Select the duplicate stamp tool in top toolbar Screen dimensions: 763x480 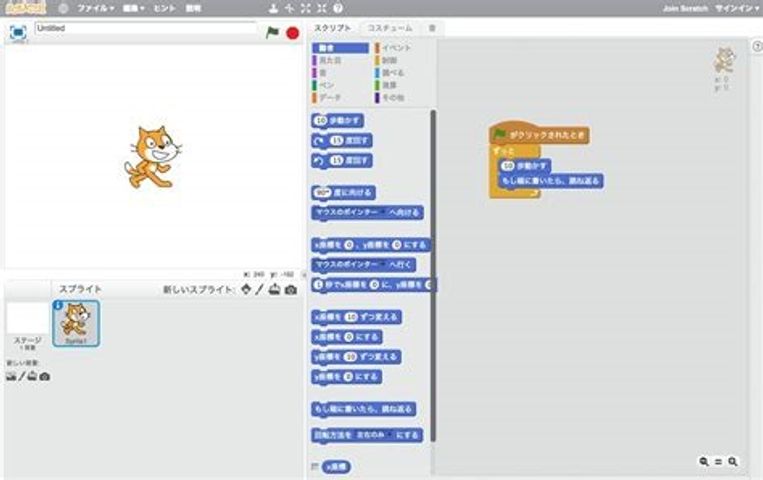274,8
